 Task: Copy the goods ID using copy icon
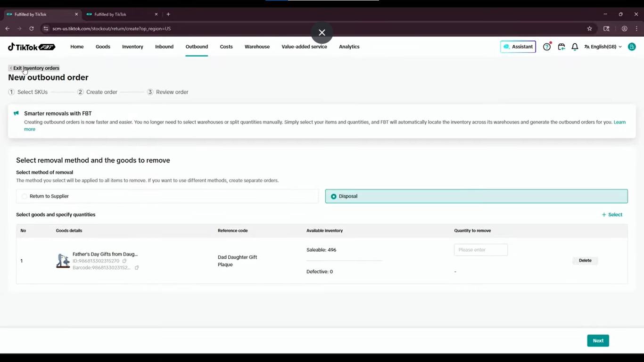point(124,261)
